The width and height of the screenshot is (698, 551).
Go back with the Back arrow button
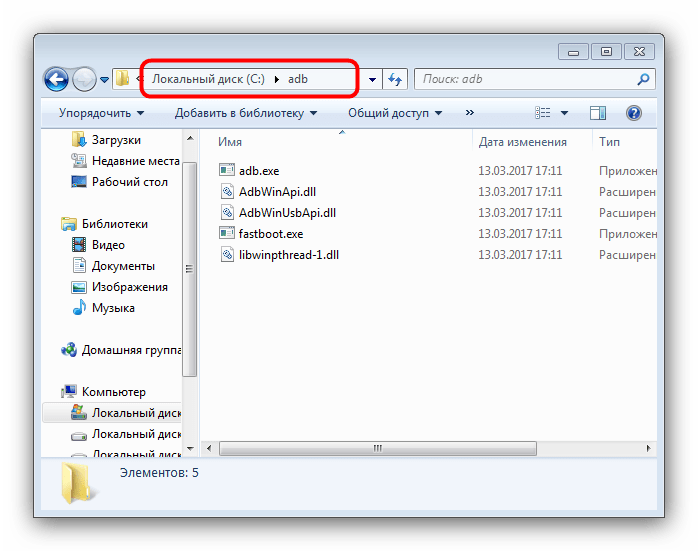57,80
